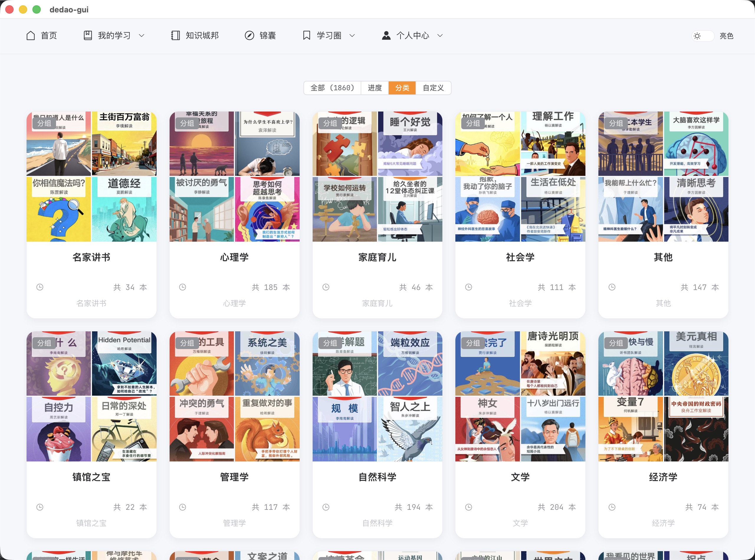This screenshot has width=755, height=560.
Task: Open the 镇馆之宝 category title
Action: click(91, 477)
